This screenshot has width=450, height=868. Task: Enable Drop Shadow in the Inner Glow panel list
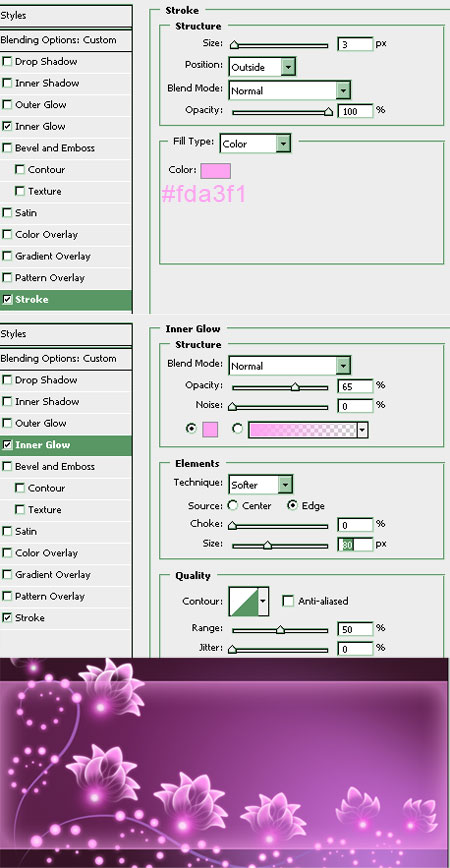coord(7,380)
